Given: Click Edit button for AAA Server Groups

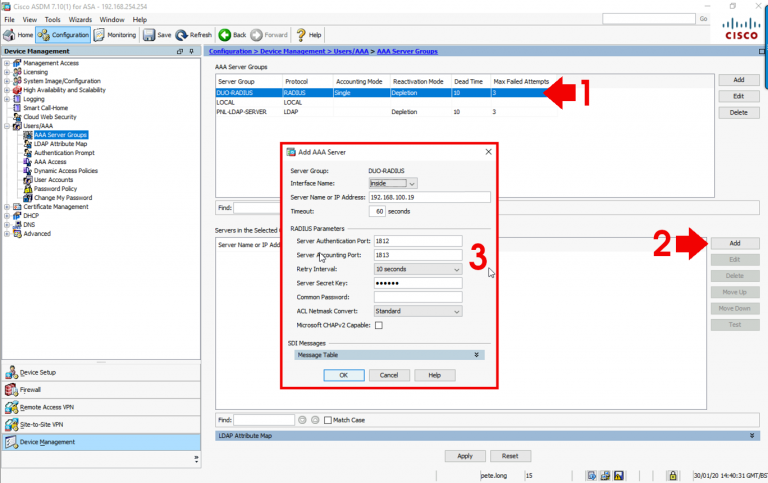Looking at the screenshot, I should 739,96.
